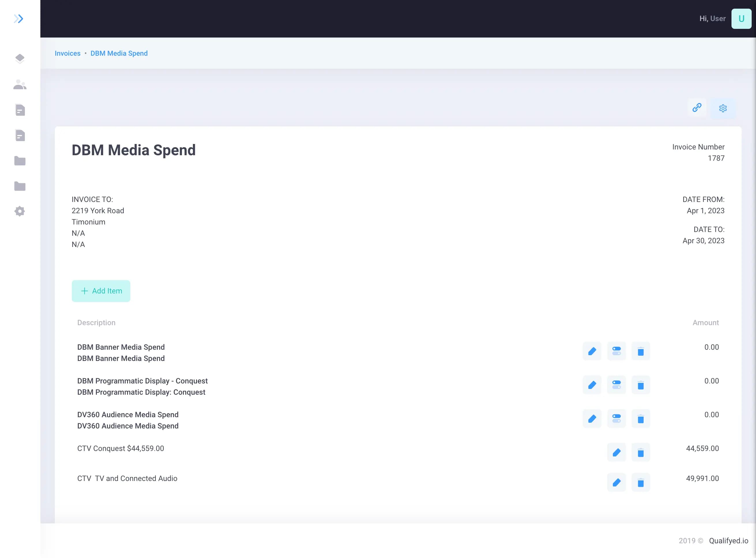756x558 pixels.
Task: Go to Invoices breadcrumb link
Action: [x=67, y=53]
